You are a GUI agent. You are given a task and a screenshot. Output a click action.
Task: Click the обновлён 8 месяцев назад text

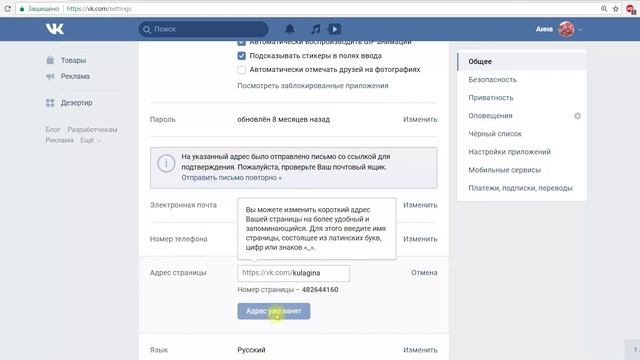(x=284, y=119)
